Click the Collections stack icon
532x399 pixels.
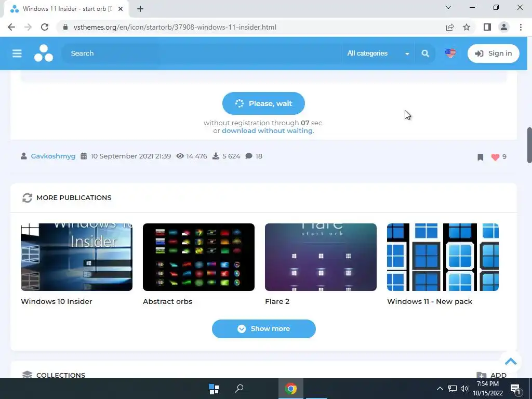click(x=27, y=374)
